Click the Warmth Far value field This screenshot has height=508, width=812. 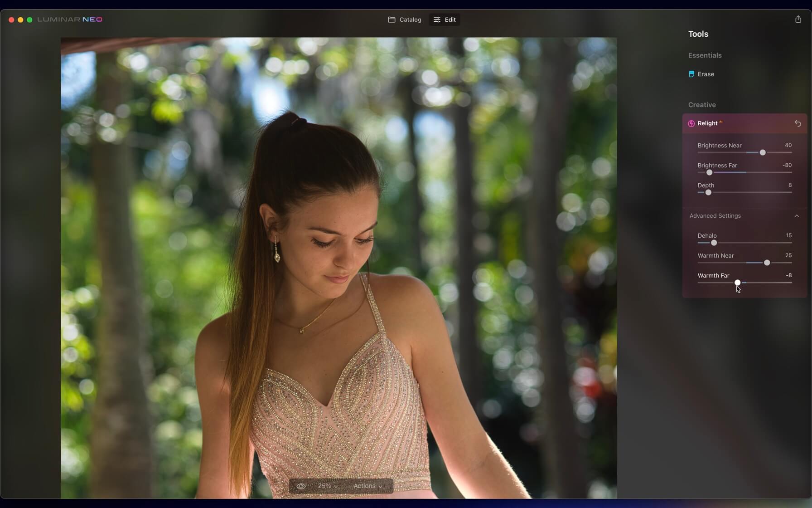(788, 275)
